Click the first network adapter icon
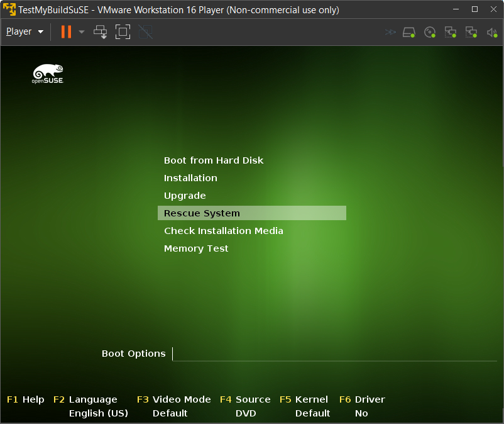Screen dimensions: 504x424 (450, 32)
